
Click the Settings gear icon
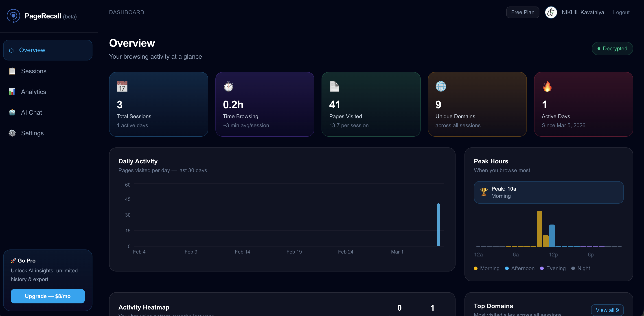(x=12, y=133)
